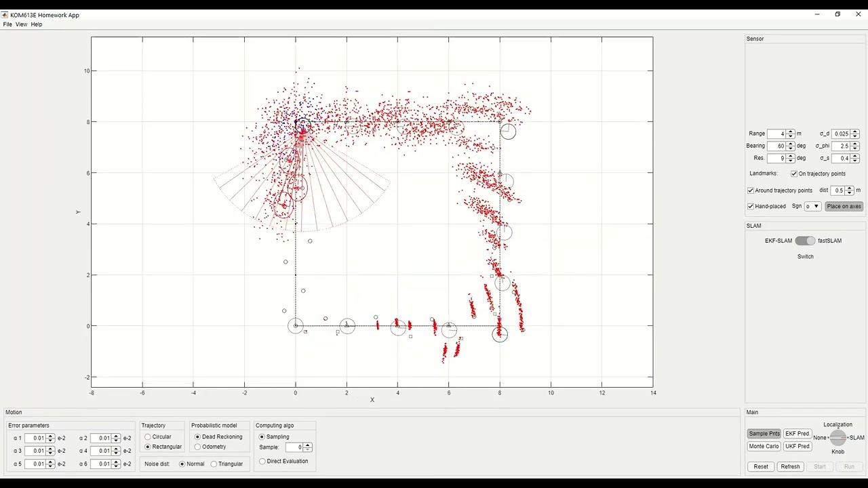Click the σ_phi value field

[841, 146]
